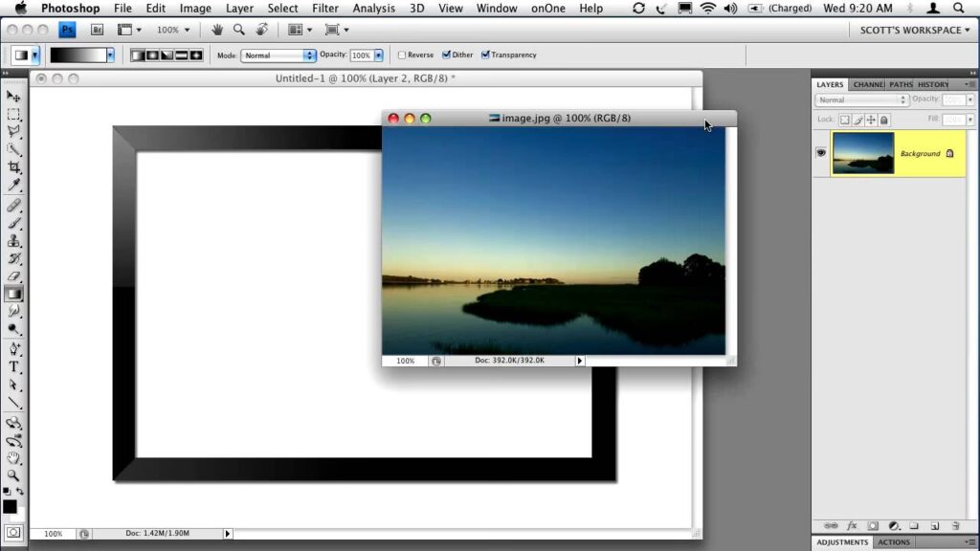Click the foreground color swatch
This screenshot has height=551, width=980.
[10, 506]
